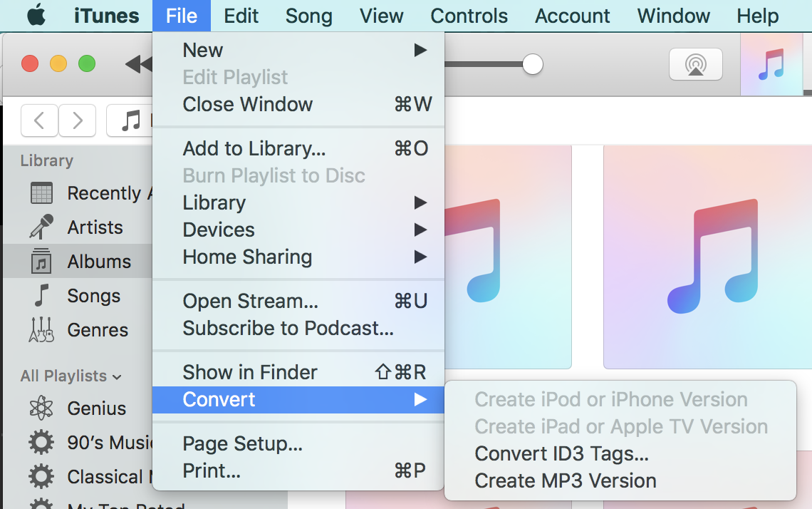
Task: Open the Genius playlist
Action: point(78,408)
